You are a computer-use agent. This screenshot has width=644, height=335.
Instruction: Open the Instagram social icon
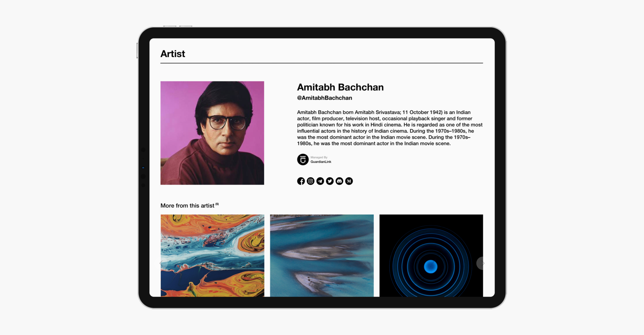pyautogui.click(x=310, y=181)
